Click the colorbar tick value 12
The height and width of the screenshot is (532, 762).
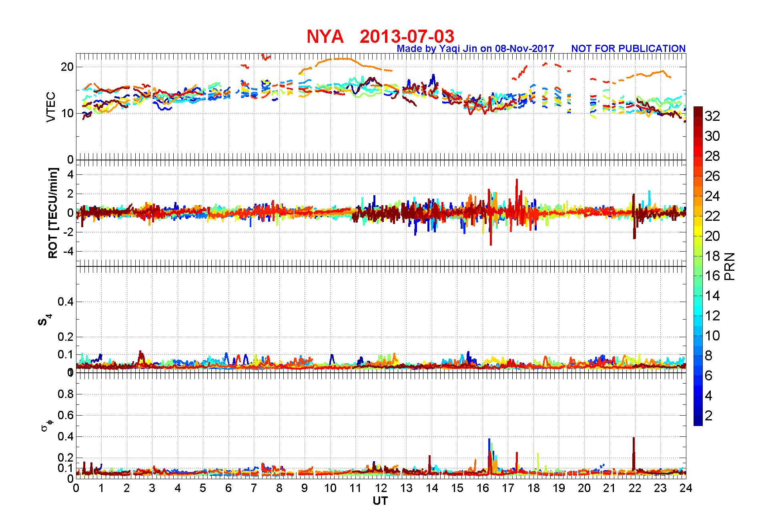(x=712, y=316)
